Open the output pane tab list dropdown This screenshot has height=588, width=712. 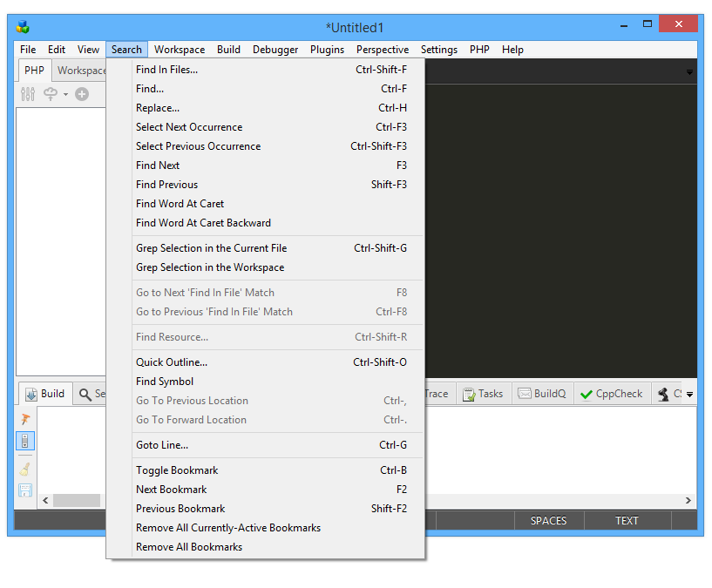(x=690, y=395)
